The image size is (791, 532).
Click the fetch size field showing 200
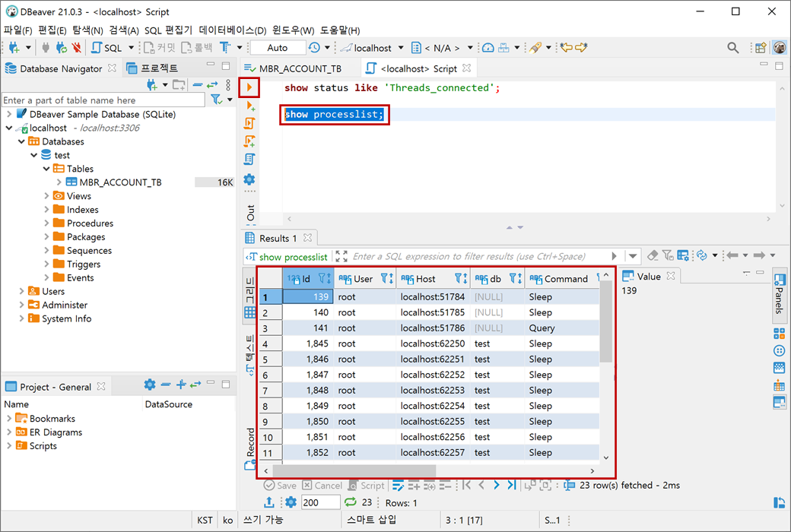[x=321, y=502]
